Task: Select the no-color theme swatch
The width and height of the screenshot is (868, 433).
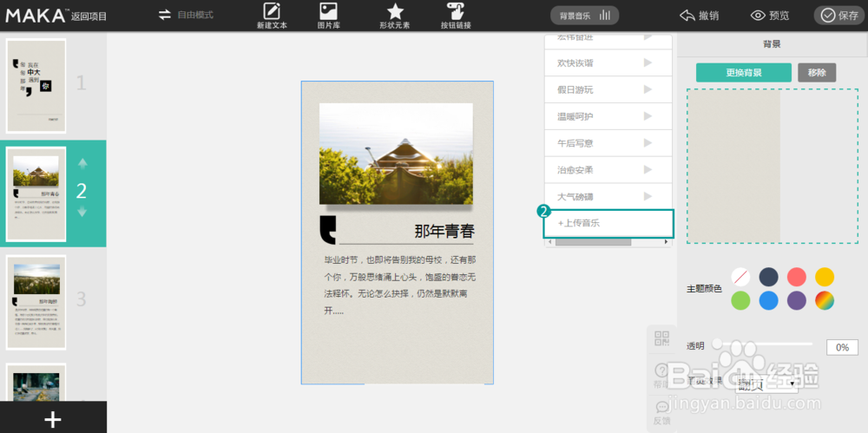Action: [740, 276]
